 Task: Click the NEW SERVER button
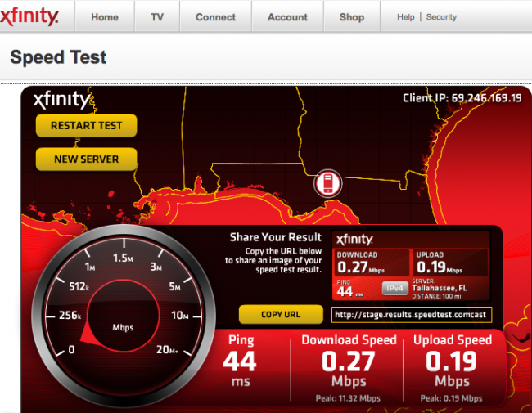click(86, 159)
